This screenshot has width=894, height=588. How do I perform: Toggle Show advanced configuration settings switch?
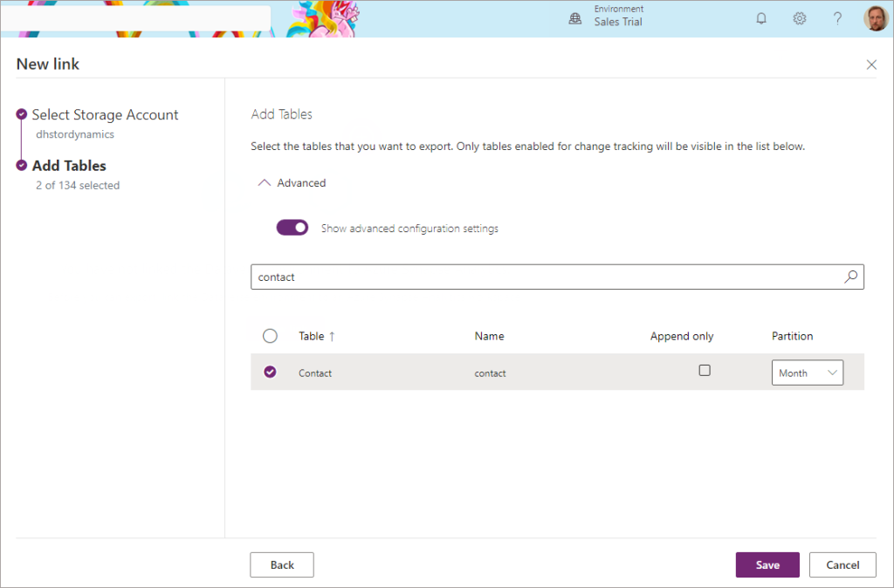coord(292,228)
